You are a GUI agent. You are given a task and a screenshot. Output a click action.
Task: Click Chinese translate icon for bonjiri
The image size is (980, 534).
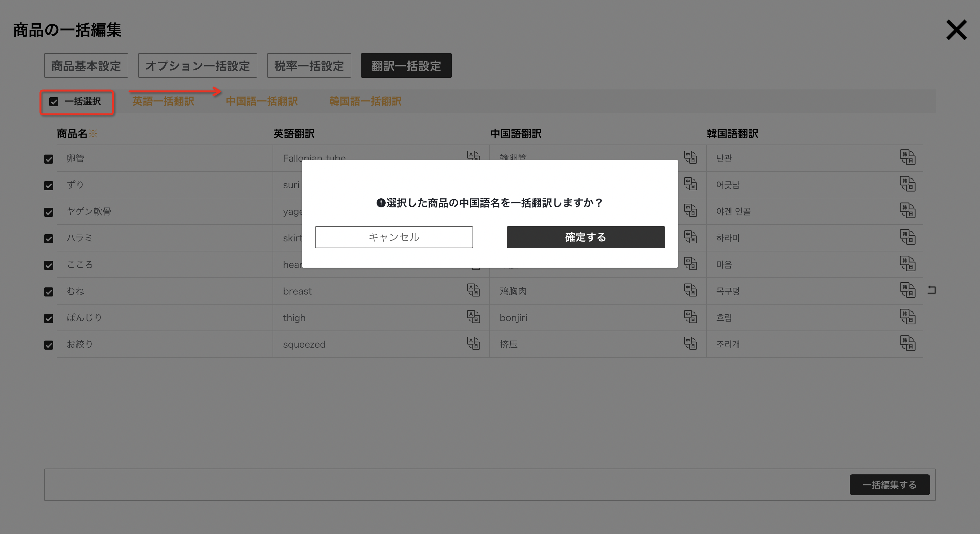pos(690,317)
